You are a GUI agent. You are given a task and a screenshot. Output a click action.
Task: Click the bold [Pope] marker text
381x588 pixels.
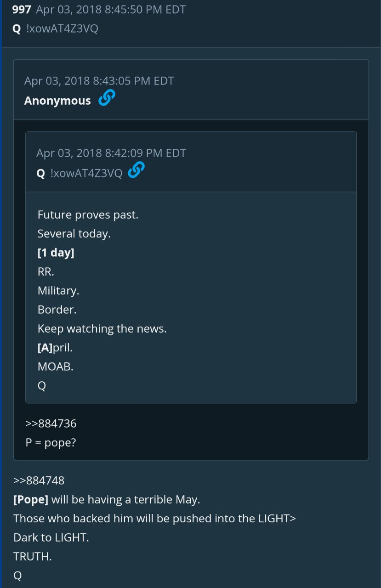31,499
